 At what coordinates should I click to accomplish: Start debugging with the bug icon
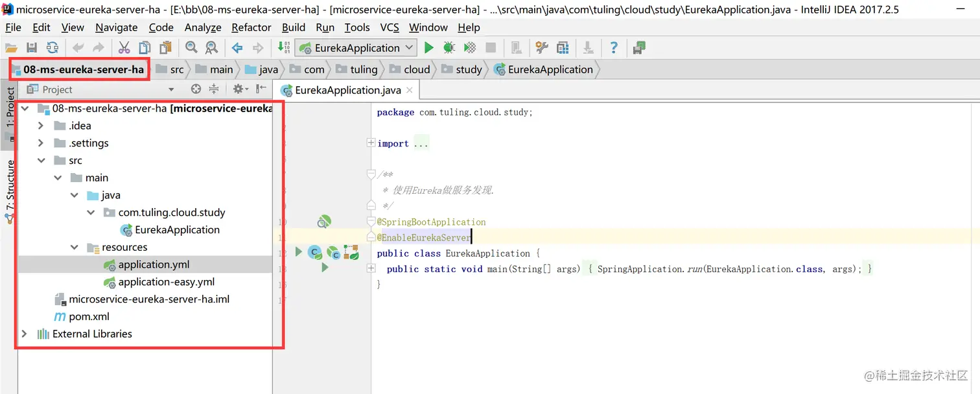click(x=449, y=47)
